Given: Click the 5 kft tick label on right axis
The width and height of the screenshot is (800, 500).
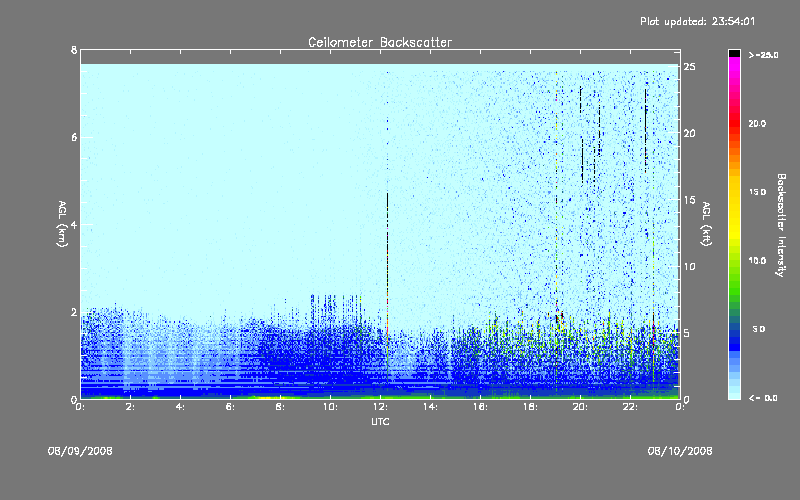Looking at the screenshot, I should coord(687,333).
